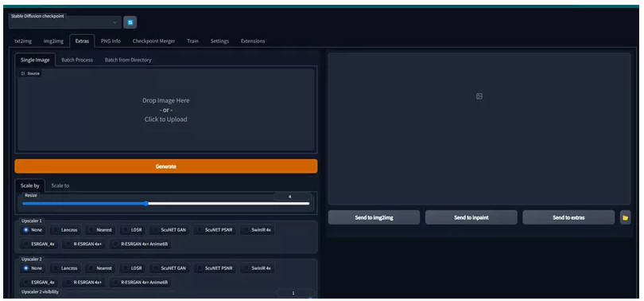644x301 pixels.
Task: Select SwinIR 4x in Upscaler 2
Action: tap(258, 268)
